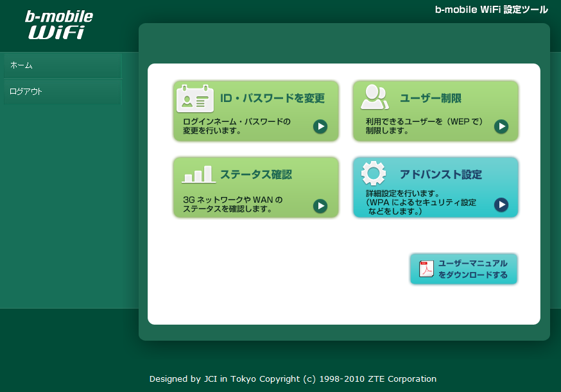This screenshot has width=561, height=392.
Task: Click b-mobile WiFi 設定ツール title text
Action: point(491,10)
